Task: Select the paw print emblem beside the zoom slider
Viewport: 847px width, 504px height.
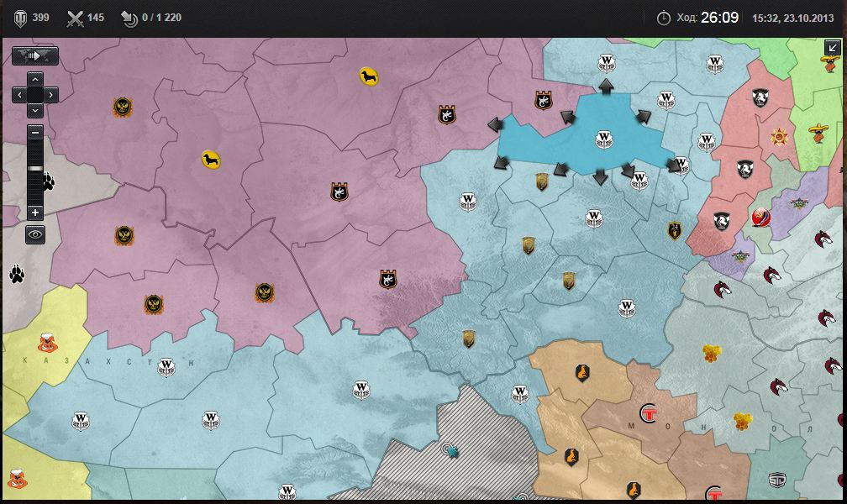Action: point(49,181)
